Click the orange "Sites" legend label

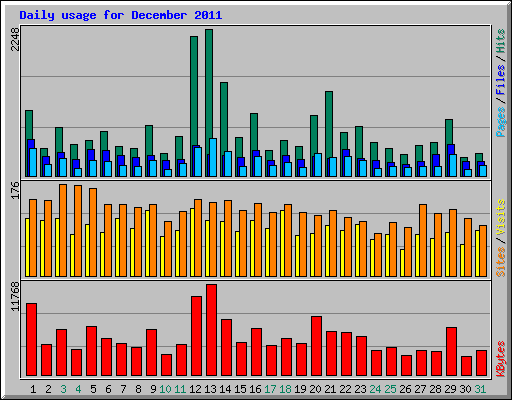501,262
